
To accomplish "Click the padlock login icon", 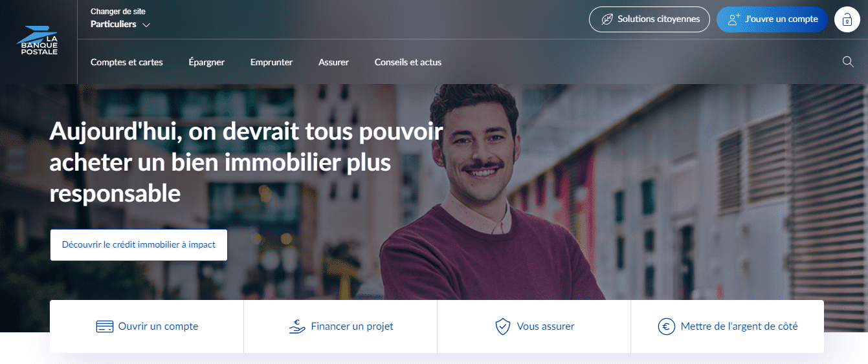I will pyautogui.click(x=847, y=19).
